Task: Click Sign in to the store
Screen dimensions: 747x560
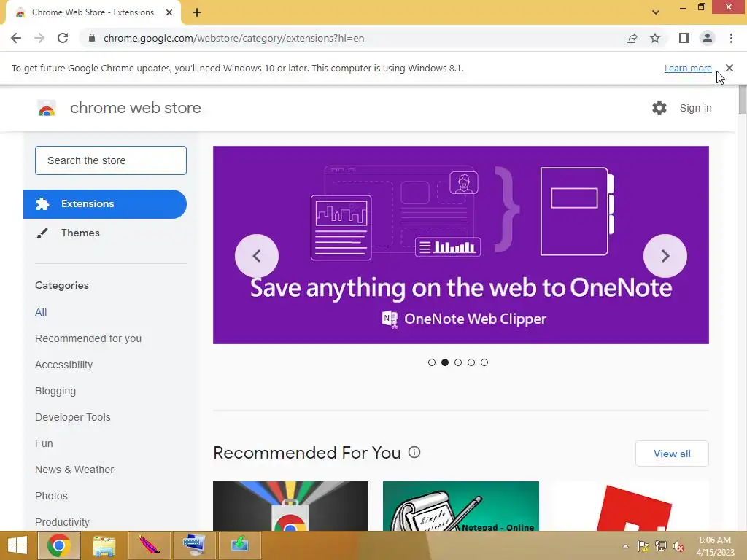Action: pyautogui.click(x=695, y=108)
